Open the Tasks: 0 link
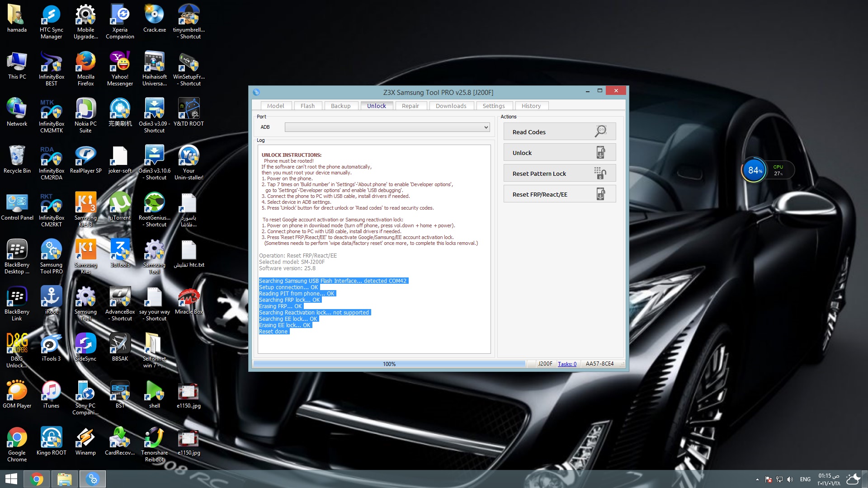 [x=567, y=364]
